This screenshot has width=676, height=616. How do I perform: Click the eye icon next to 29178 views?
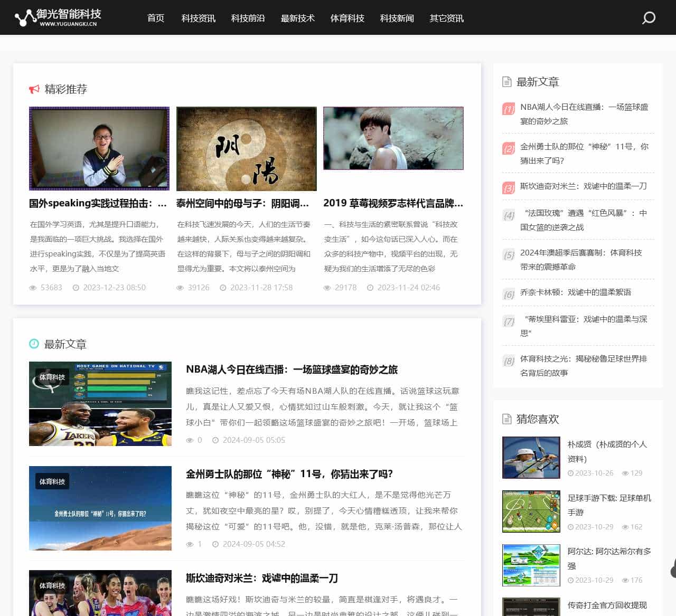click(327, 288)
